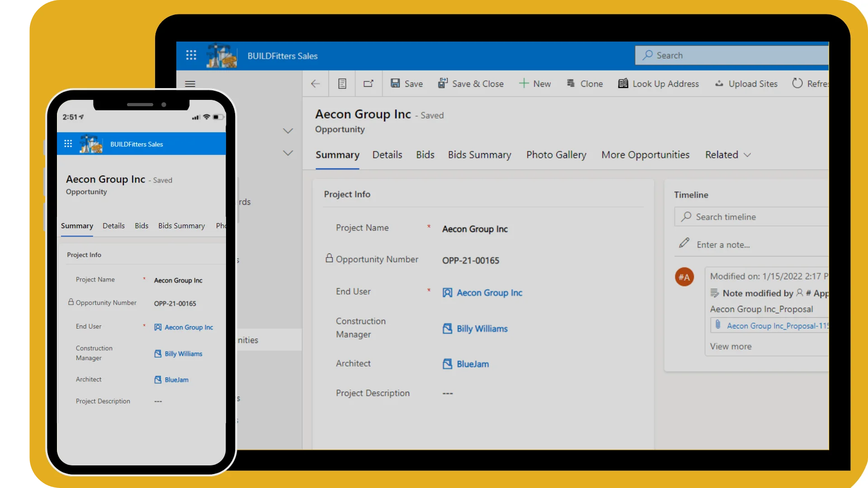Click Look Up Address command
Viewport: 868px width, 488px height.
(x=658, y=84)
